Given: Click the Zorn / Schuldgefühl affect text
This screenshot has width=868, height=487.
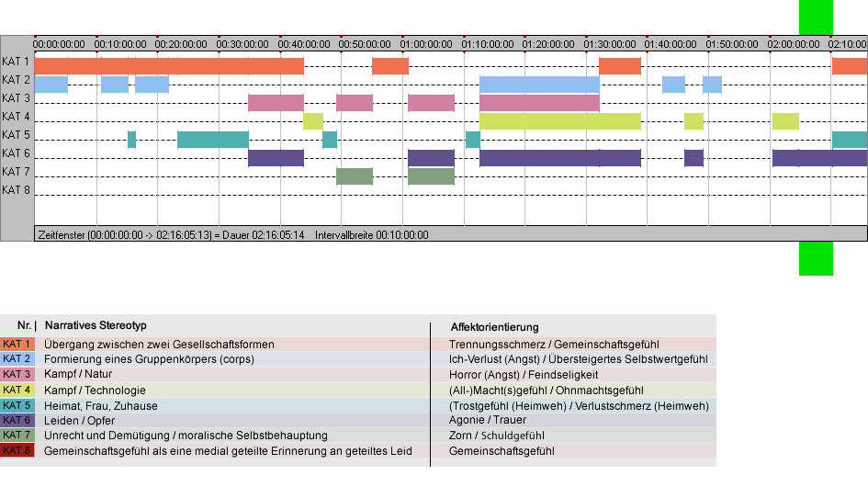Looking at the screenshot, I should coord(497,436).
